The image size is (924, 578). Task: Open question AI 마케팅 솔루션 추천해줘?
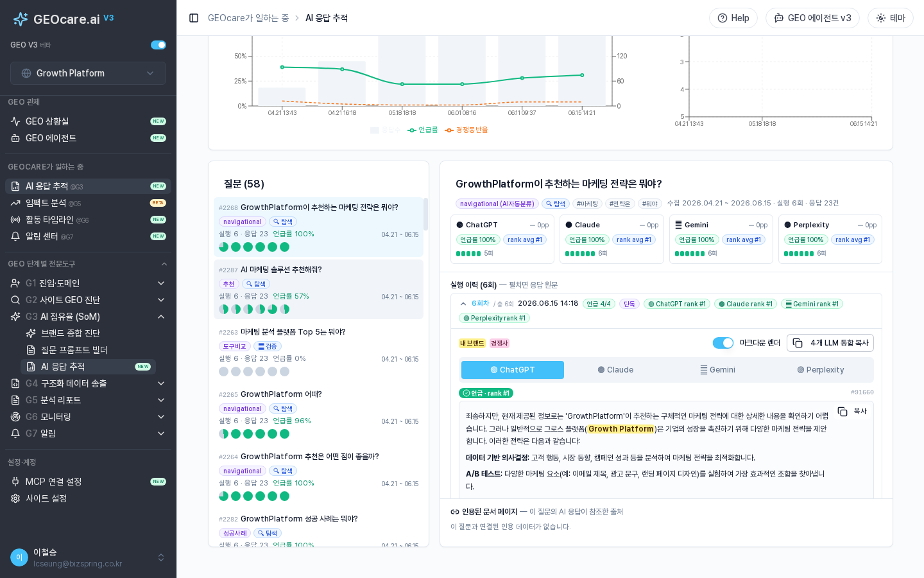click(318, 290)
